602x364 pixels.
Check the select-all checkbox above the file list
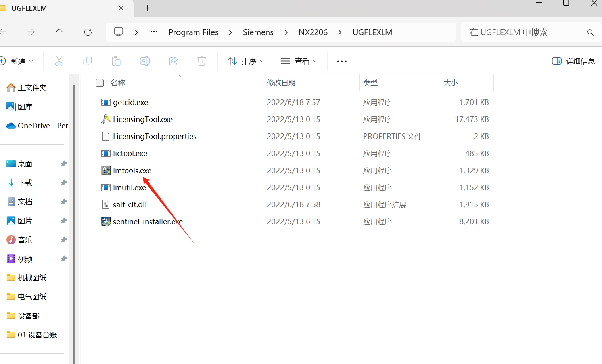point(99,82)
